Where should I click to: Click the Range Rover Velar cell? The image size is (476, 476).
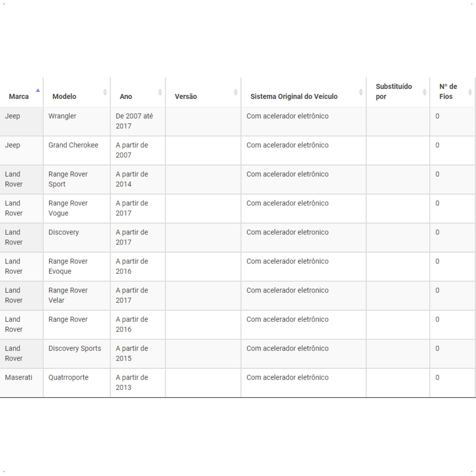(77, 296)
